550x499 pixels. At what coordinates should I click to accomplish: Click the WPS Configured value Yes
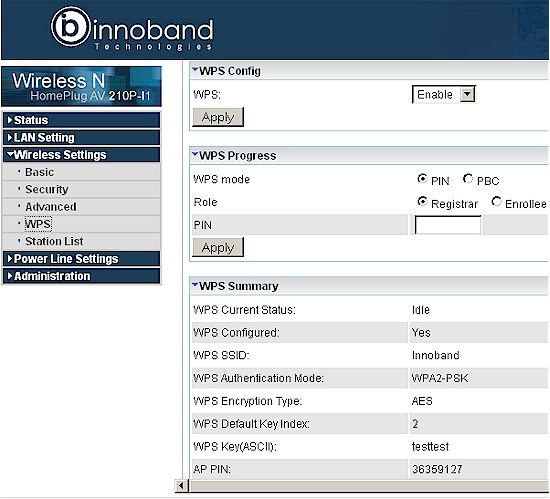(421, 332)
